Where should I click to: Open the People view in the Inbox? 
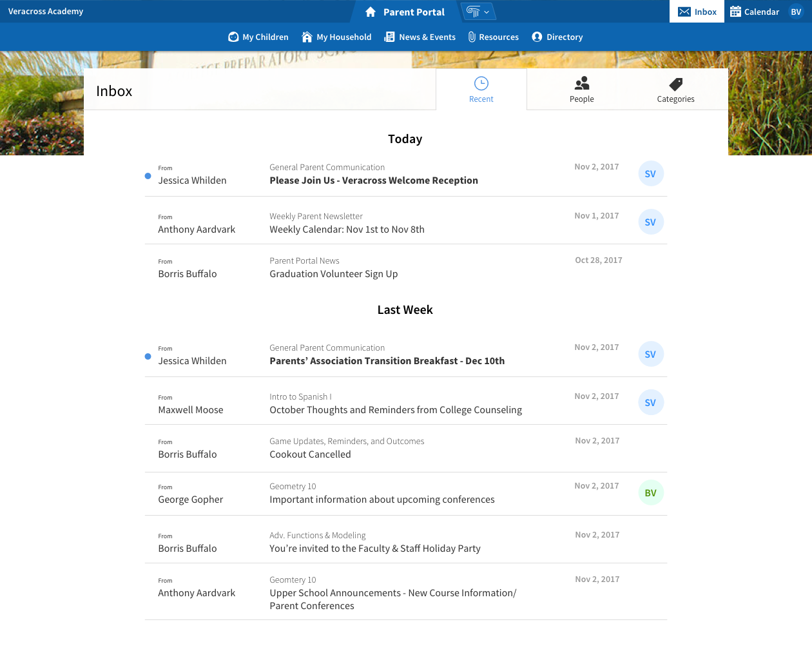(x=581, y=89)
